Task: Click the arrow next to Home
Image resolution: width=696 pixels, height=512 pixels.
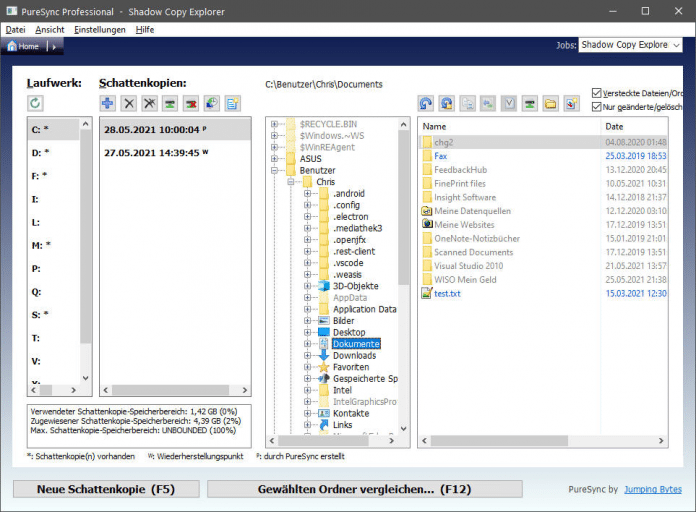Action: tap(54, 47)
